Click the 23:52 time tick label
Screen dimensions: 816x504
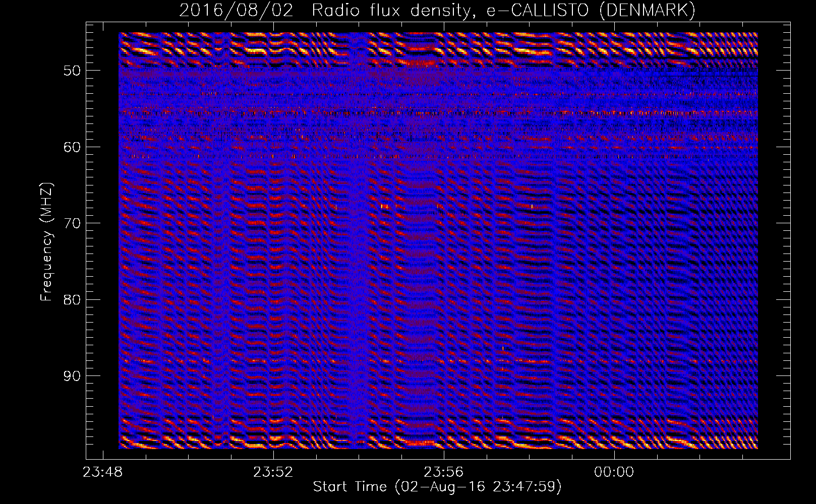click(273, 472)
